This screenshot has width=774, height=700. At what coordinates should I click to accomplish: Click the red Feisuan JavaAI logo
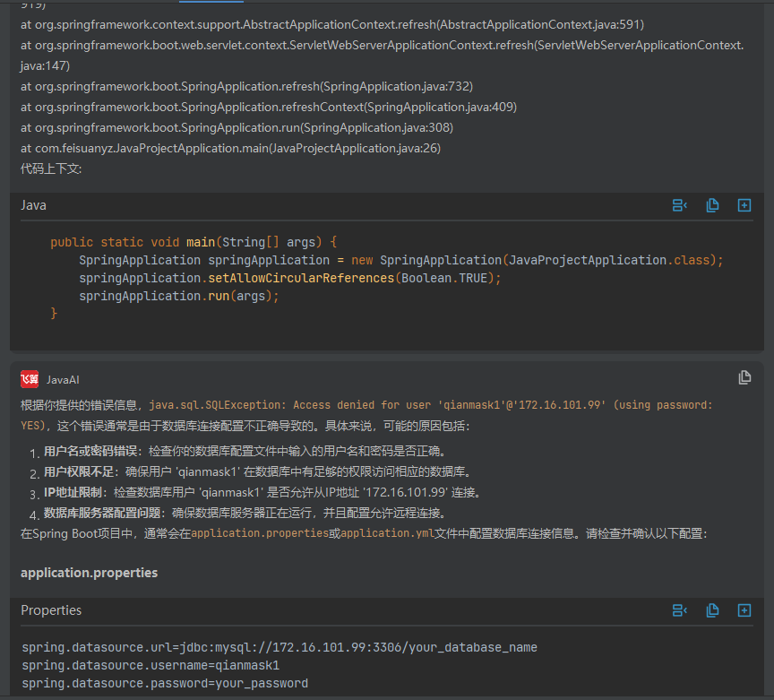coord(30,379)
